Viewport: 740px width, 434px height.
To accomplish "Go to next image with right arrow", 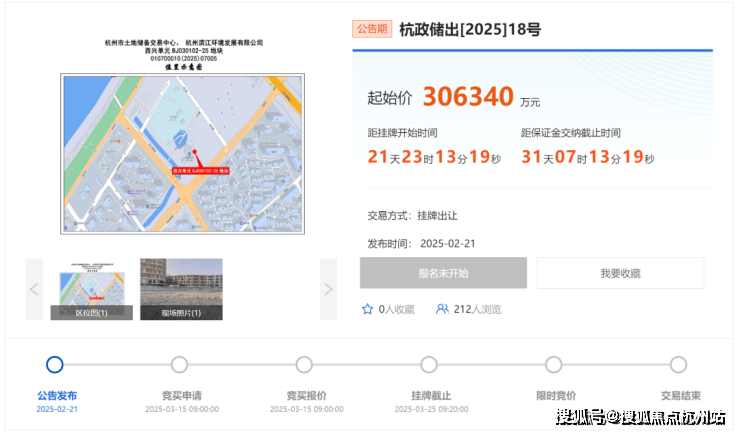I will 328,289.
